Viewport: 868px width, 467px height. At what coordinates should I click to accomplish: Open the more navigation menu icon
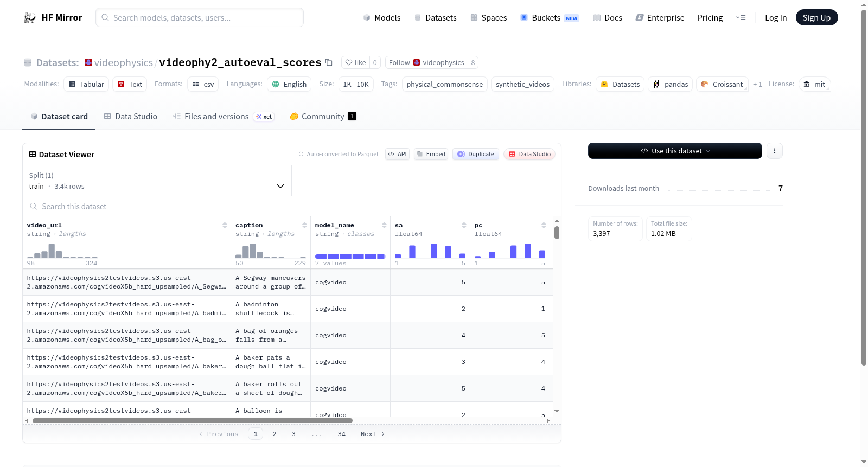coord(741,17)
